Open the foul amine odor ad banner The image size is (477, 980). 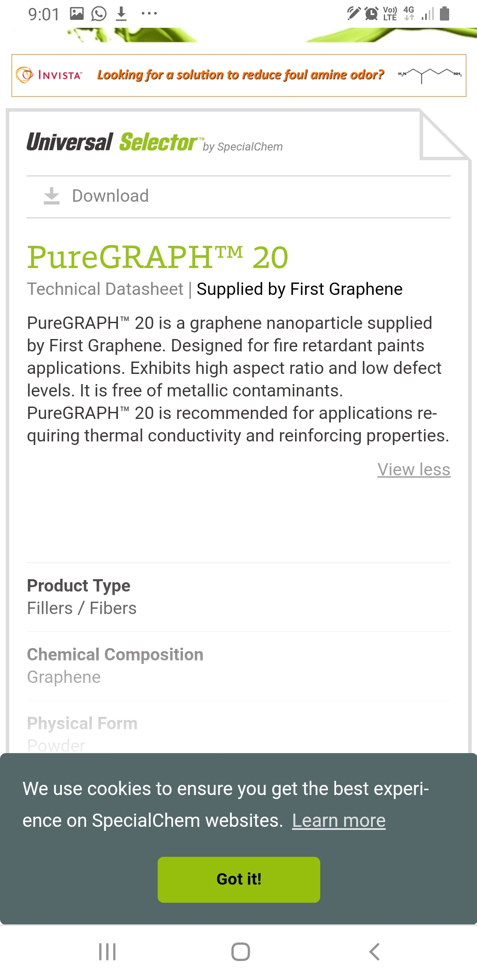point(239,75)
